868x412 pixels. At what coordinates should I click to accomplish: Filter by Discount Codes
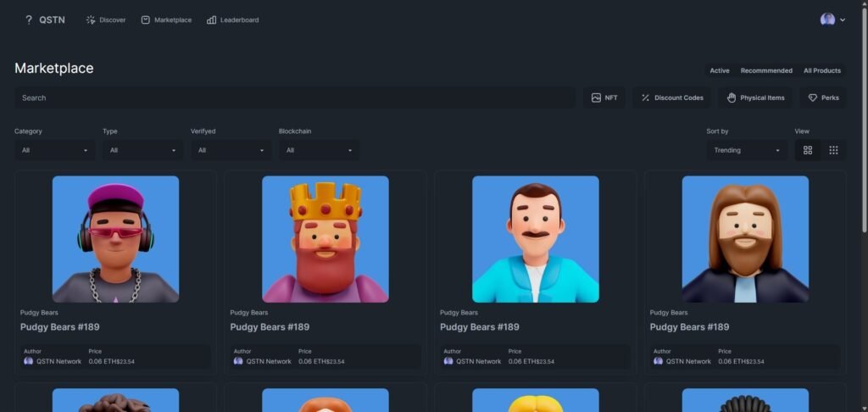(x=671, y=97)
